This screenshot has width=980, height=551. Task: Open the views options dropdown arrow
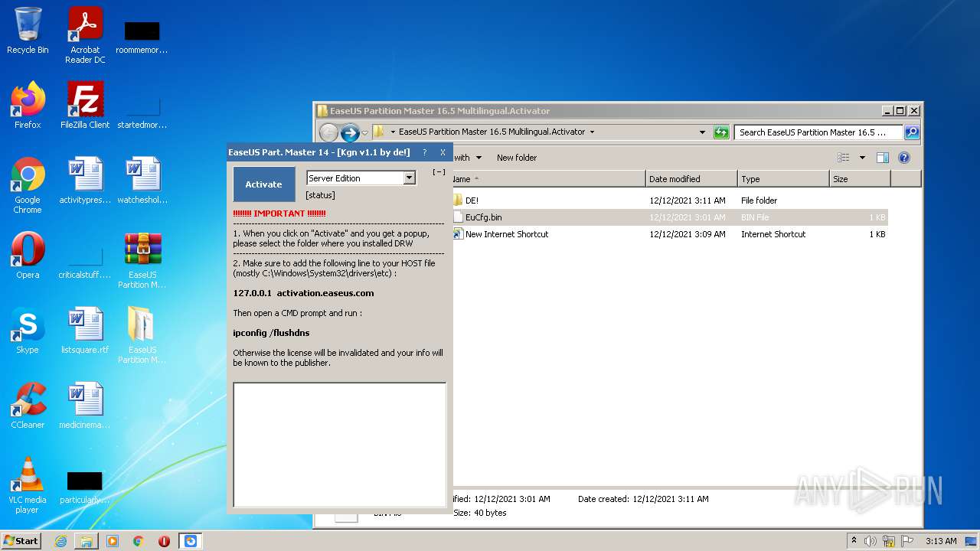862,158
